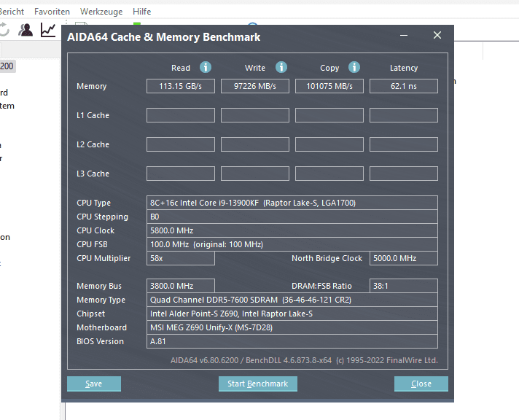The height and width of the screenshot is (420, 519).
Task: Select the Memory Write value 97226 MB/s
Action: tap(255, 86)
